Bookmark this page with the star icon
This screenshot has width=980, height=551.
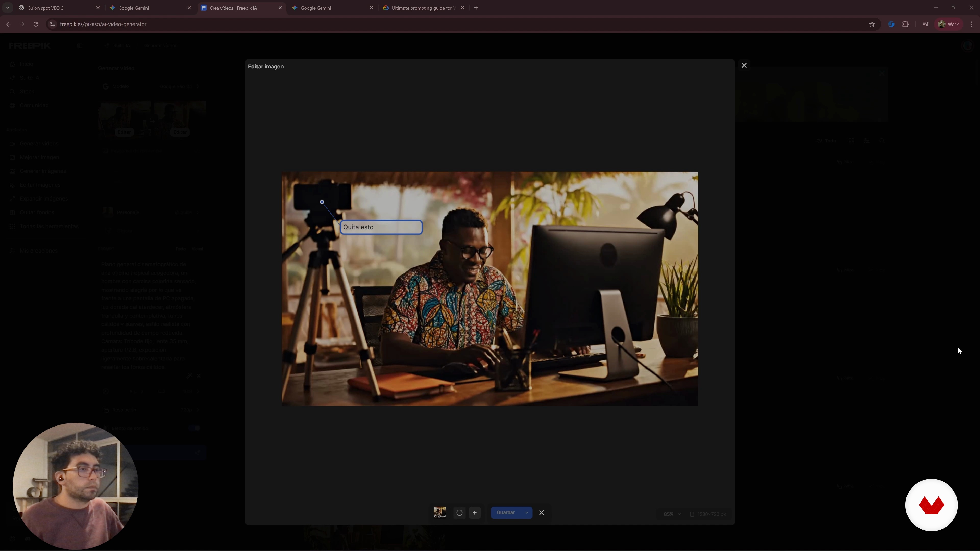872,24
